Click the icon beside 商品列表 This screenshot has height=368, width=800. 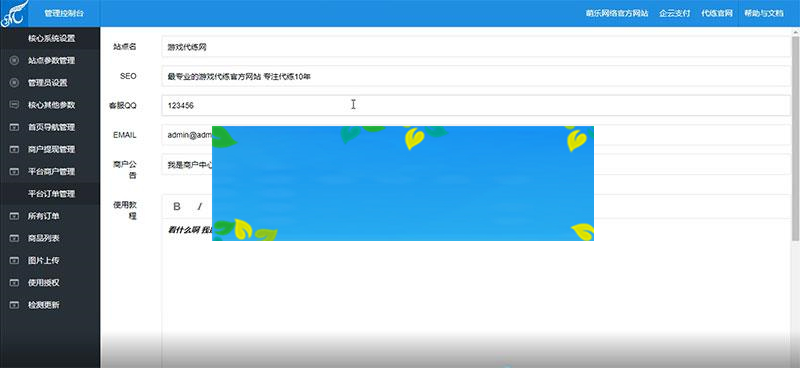(x=14, y=238)
